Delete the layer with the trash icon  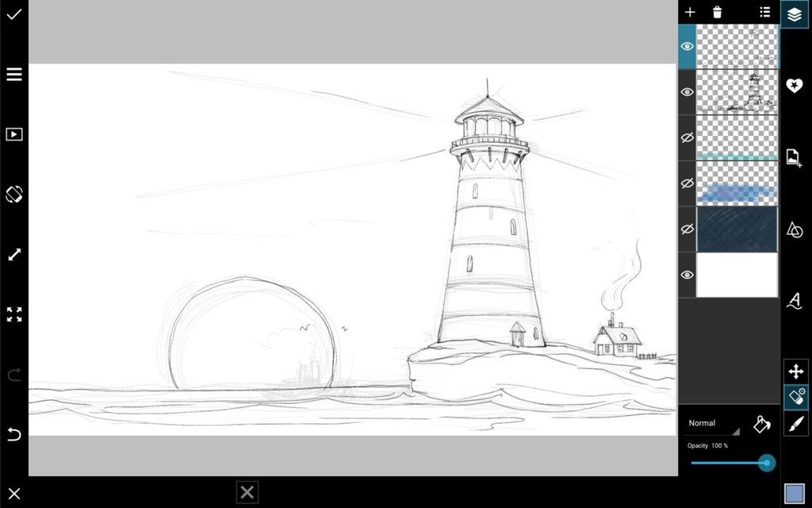(717, 12)
